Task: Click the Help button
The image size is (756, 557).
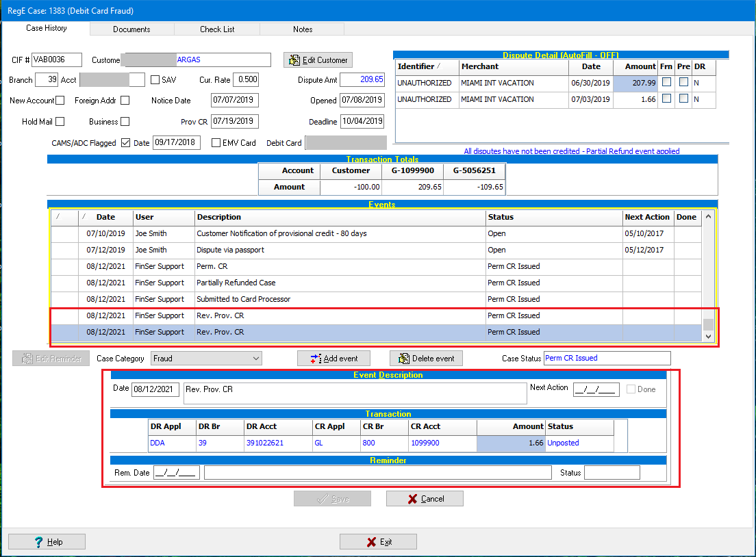Action: [x=47, y=542]
